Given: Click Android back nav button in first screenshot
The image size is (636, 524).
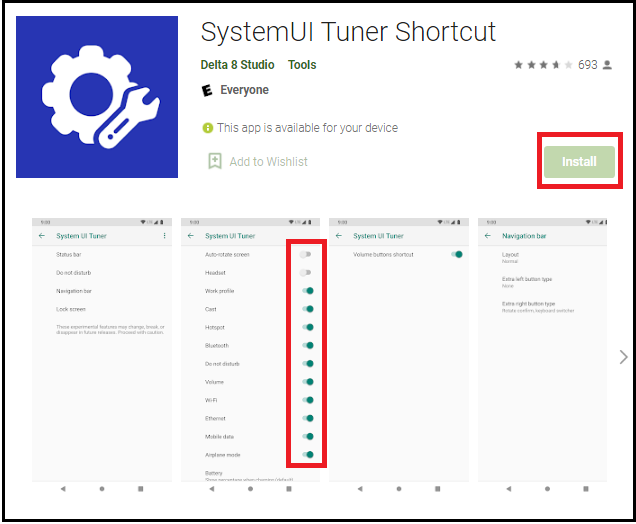Looking at the screenshot, I should pyautogui.click(x=63, y=489).
